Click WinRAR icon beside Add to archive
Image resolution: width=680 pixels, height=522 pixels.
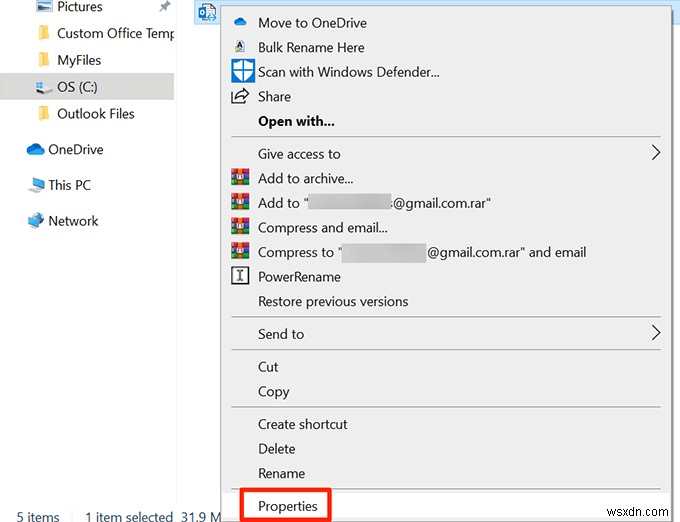(x=240, y=177)
